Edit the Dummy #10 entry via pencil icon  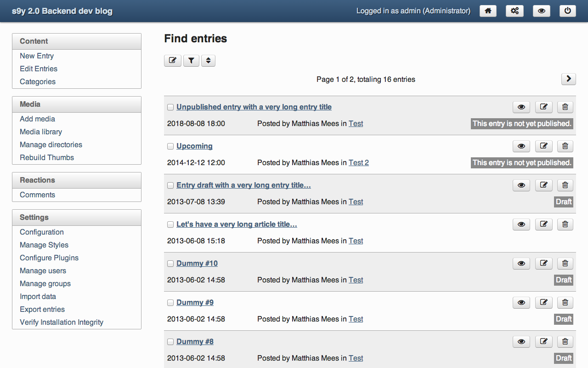[x=543, y=264]
